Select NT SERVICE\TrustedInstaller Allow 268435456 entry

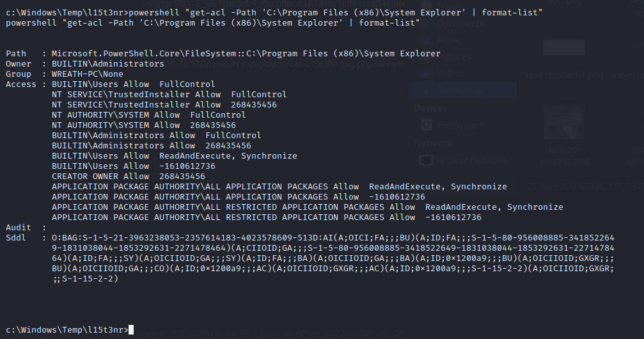(x=164, y=105)
